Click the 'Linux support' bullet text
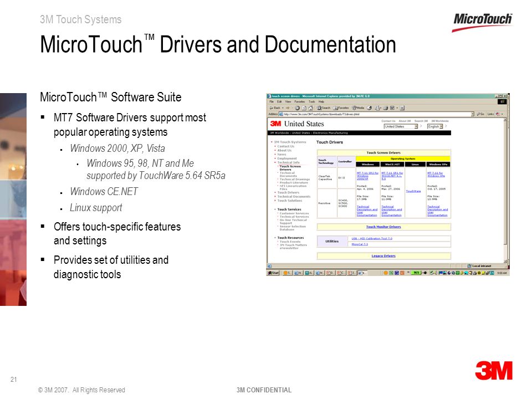Image resolution: width=532 pixels, height=399 pixels. (x=96, y=208)
